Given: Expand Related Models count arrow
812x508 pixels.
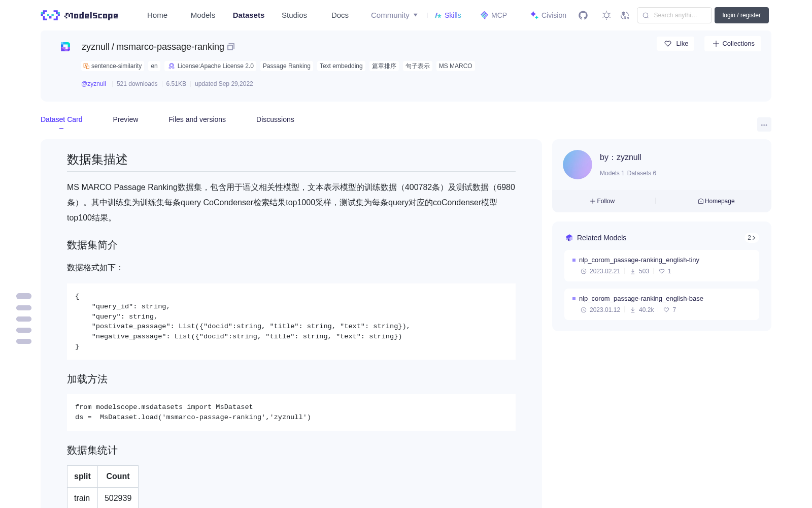Looking at the screenshot, I should [x=752, y=238].
